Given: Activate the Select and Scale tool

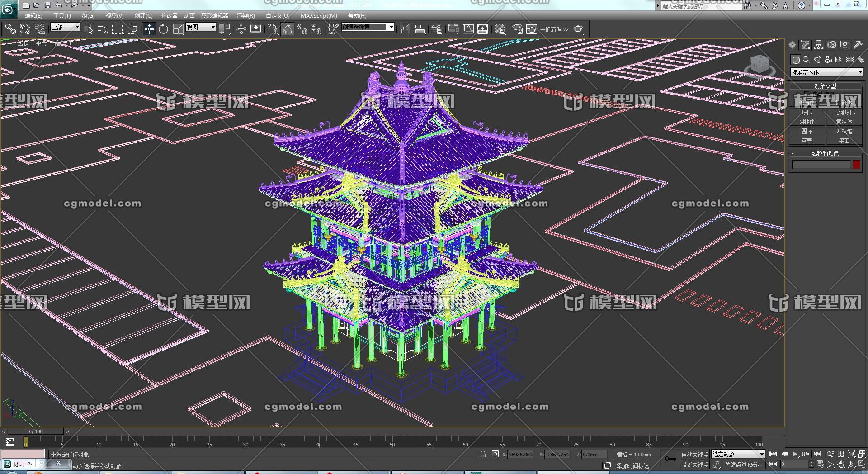Looking at the screenshot, I should 178,29.
